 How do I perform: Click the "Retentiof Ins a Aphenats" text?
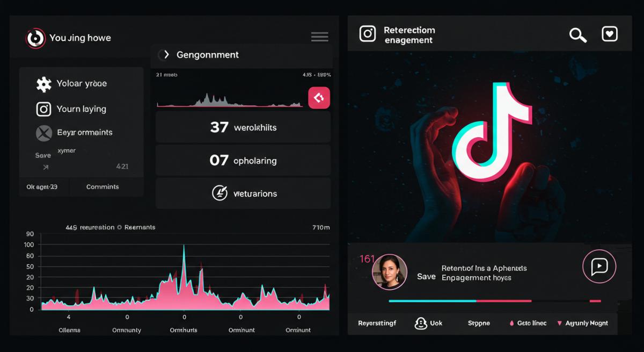[x=484, y=268]
